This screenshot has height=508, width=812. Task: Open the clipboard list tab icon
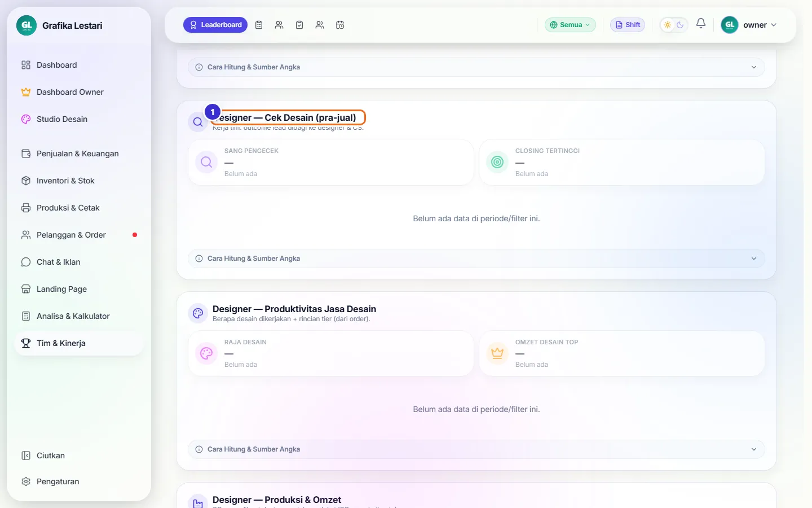click(259, 25)
